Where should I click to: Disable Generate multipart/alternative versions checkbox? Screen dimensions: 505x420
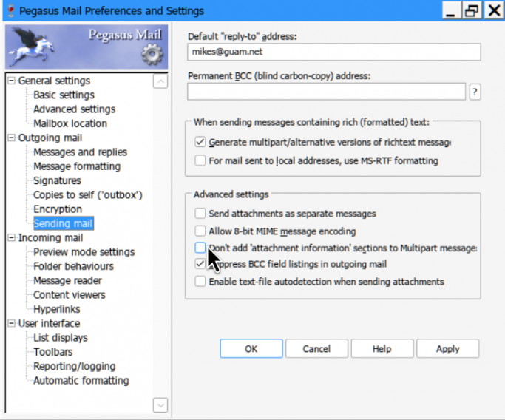[x=200, y=142]
